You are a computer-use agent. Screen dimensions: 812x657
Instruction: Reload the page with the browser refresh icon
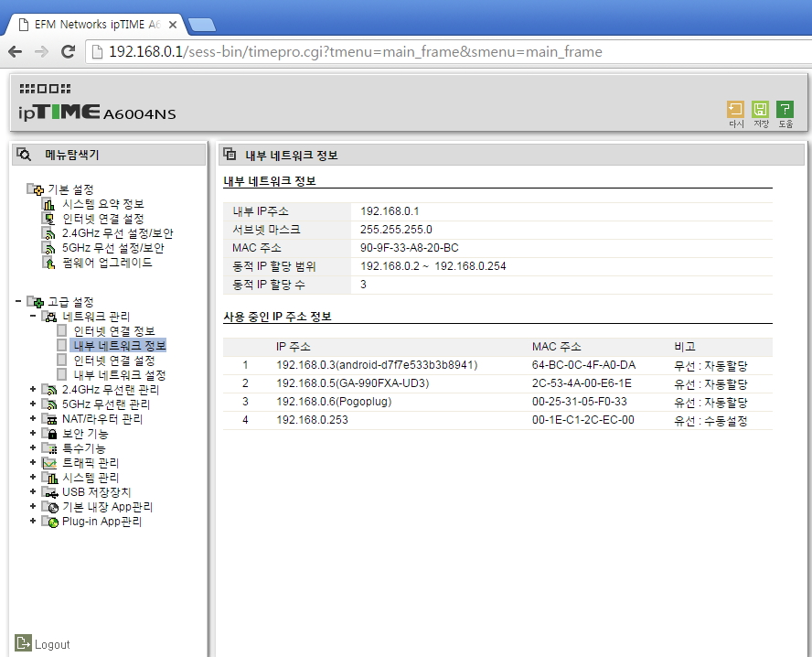click(68, 51)
